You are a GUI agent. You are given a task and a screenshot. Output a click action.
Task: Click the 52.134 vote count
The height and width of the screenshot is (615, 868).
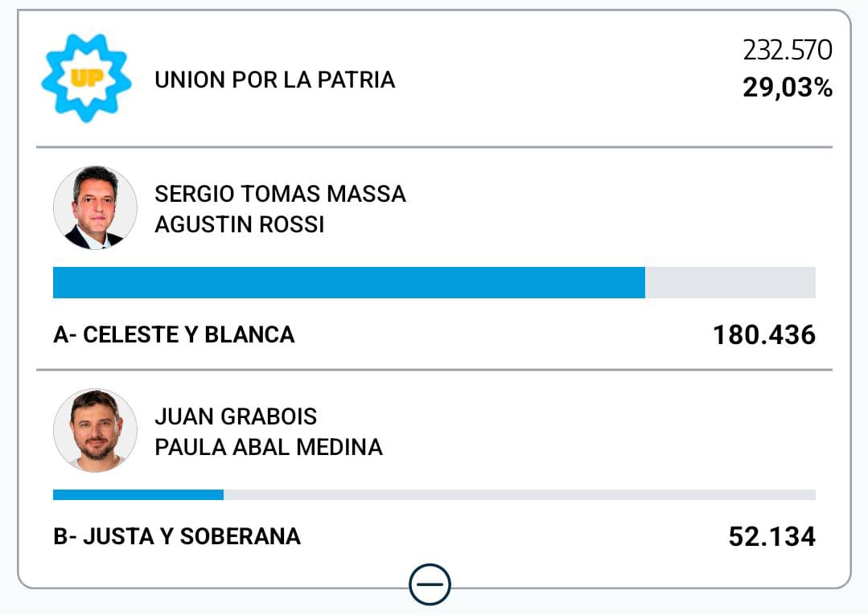pos(771,536)
